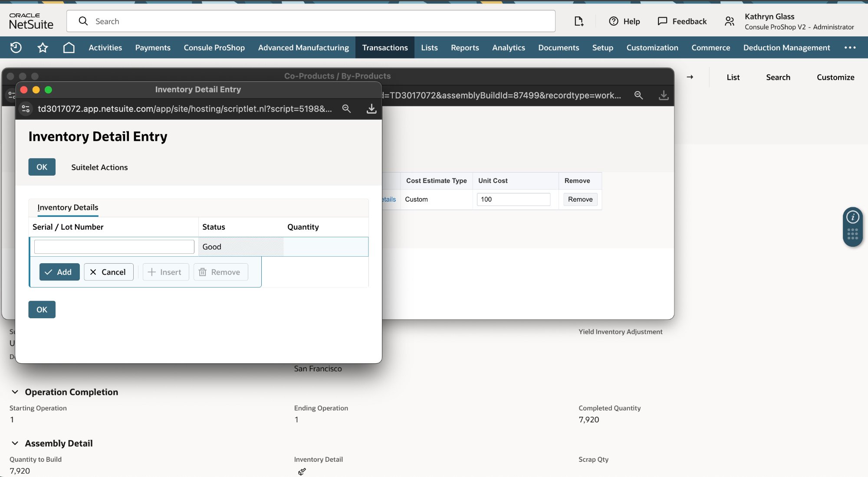Click the zoom magnifier in Co-Products window address bar
The width and height of the screenshot is (868, 477).
tap(638, 95)
